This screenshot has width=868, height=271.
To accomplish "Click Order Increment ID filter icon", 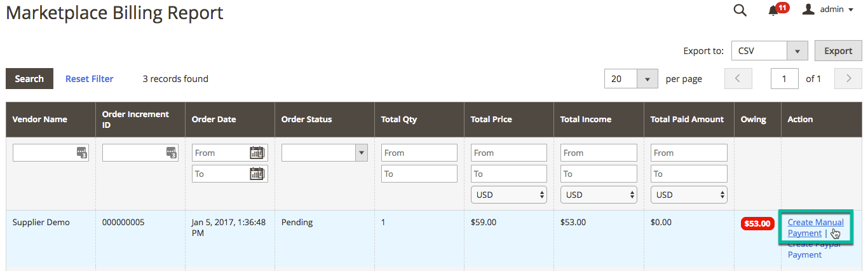I will coord(172,153).
